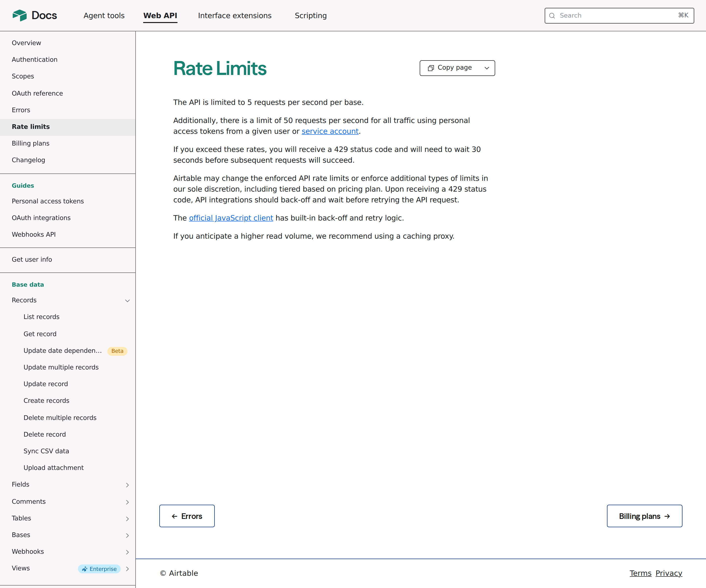Open OAuth reference in the sidebar
This screenshot has height=588, width=706.
point(68,93)
